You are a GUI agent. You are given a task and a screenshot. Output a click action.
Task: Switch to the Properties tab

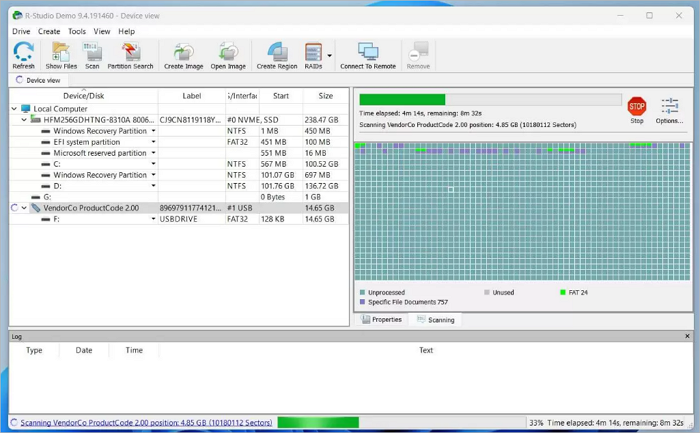point(382,320)
